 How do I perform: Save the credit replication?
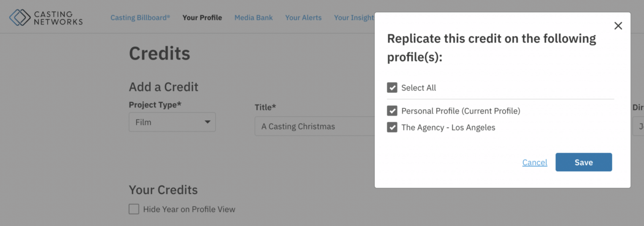click(584, 162)
